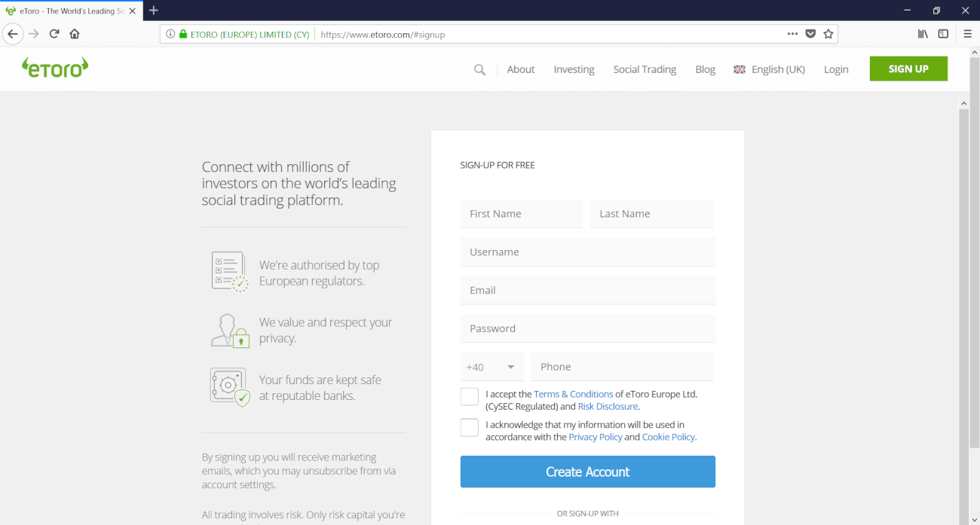Open the Risk Disclosure link
This screenshot has height=525, width=980.
608,406
